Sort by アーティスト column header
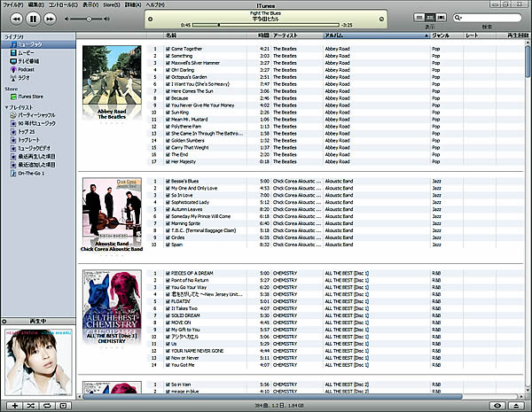Viewport: 532px width, 412px height. pyautogui.click(x=296, y=35)
